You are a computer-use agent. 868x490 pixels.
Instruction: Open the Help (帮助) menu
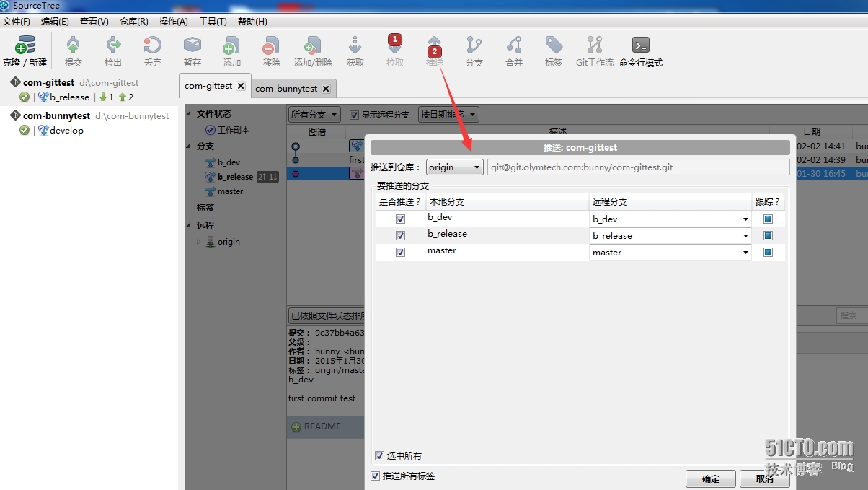(252, 22)
